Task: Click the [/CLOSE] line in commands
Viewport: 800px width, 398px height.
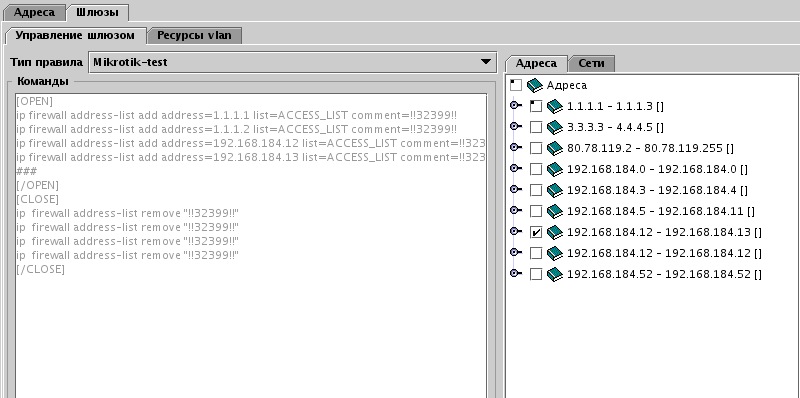Action: pos(40,269)
